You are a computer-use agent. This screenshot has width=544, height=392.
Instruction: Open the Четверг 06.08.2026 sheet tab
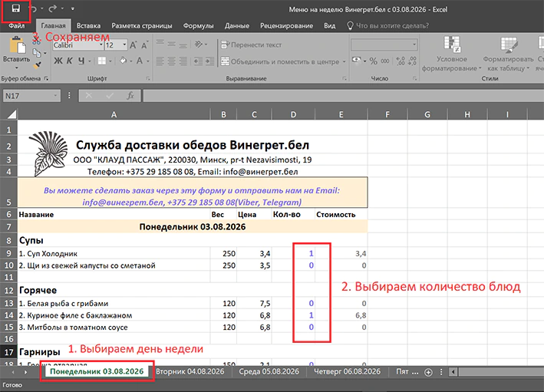(347, 371)
